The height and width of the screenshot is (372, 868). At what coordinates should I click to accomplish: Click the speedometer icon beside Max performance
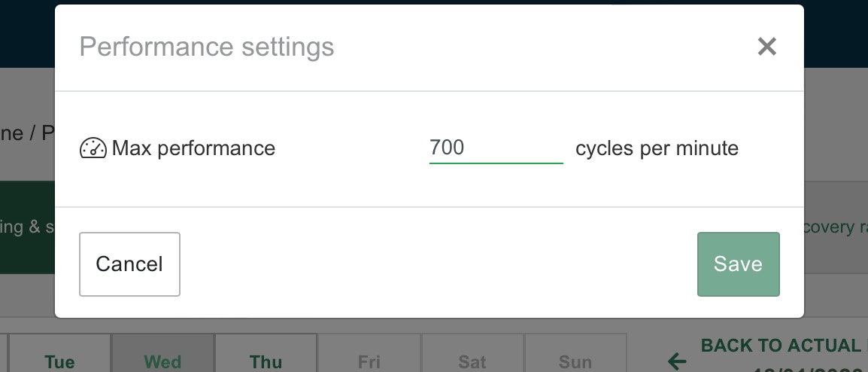tap(93, 148)
